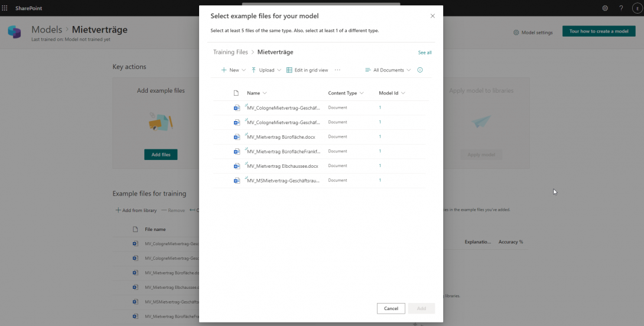Open Model settings
The image size is (644, 326).
point(533,32)
